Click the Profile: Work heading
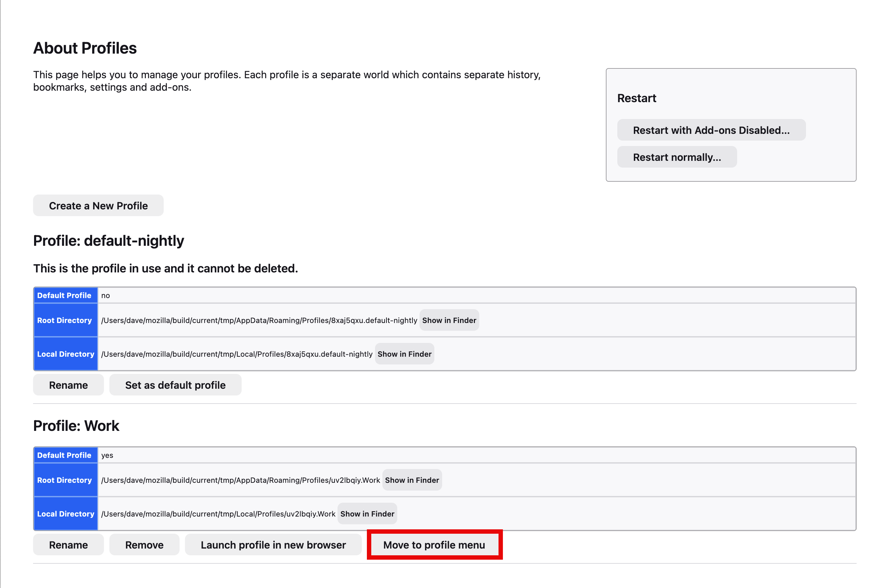Viewport: 888px width, 588px height. pos(76,425)
